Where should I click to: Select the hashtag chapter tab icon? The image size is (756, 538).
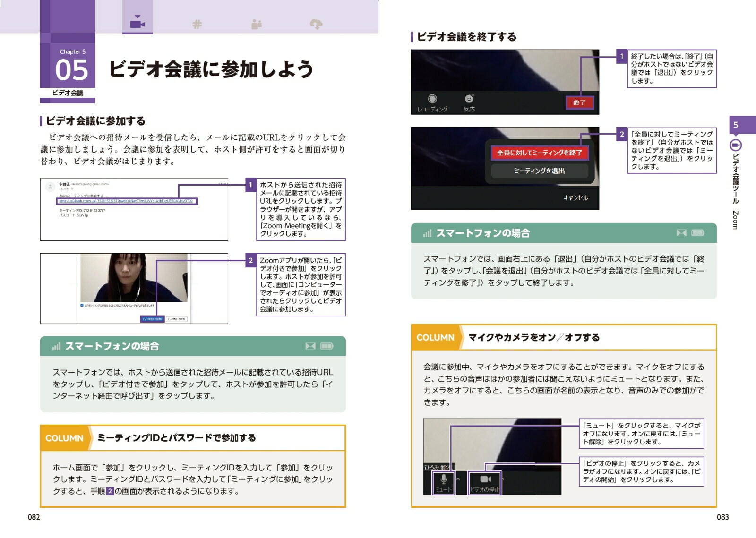[197, 24]
